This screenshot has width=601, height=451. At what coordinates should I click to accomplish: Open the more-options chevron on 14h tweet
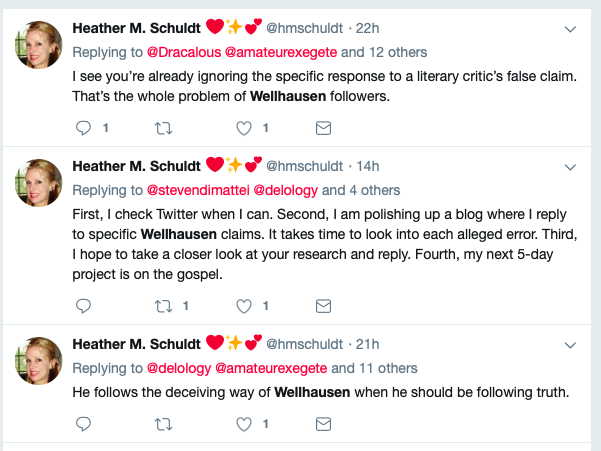point(570,166)
